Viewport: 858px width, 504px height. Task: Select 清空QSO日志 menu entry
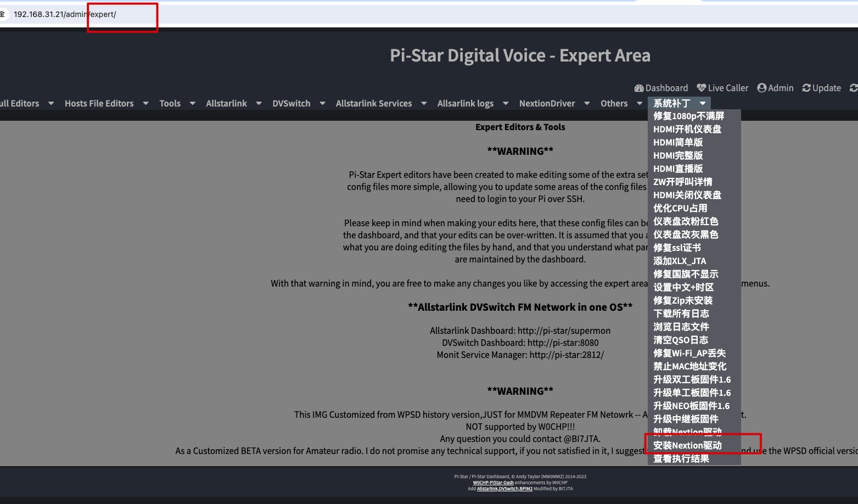(681, 340)
